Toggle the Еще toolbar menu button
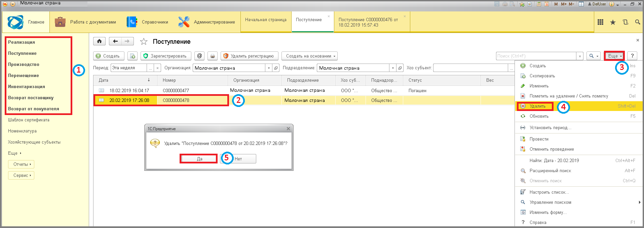This screenshot has height=228, width=644. [x=614, y=56]
